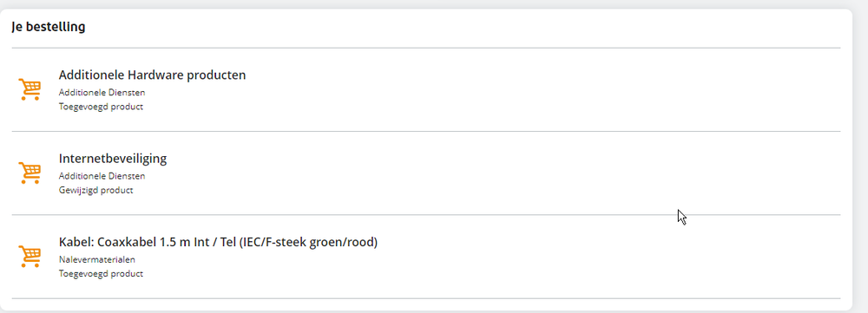The height and width of the screenshot is (313, 868).
Task: Click 'Toegevoegd product' under Additionele Hardware producten
Action: 101,107
